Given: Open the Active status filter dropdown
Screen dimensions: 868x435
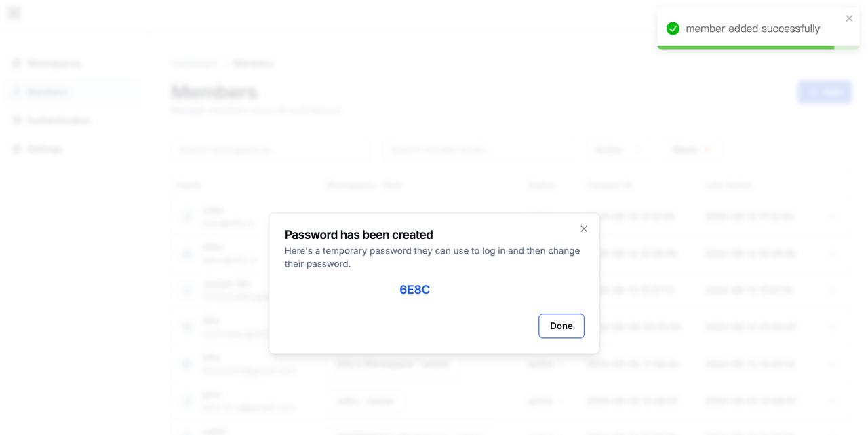Looking at the screenshot, I should pos(617,149).
